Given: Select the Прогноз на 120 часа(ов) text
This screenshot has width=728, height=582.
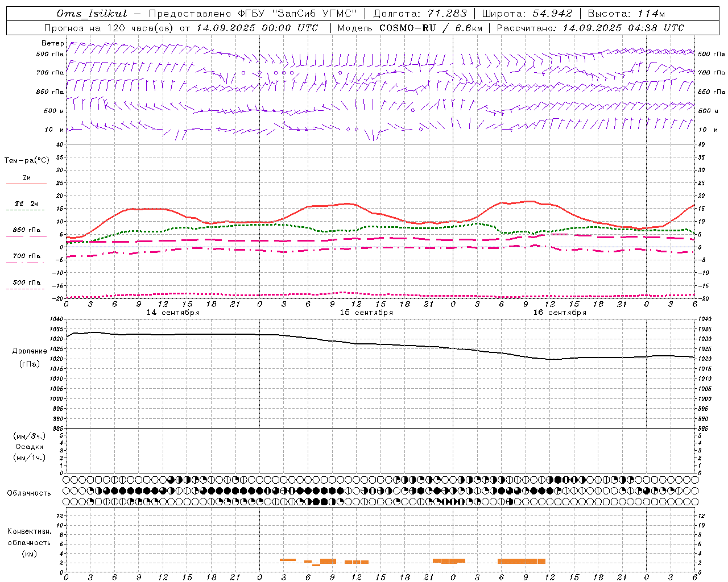Looking at the screenshot, I should 110,28.
